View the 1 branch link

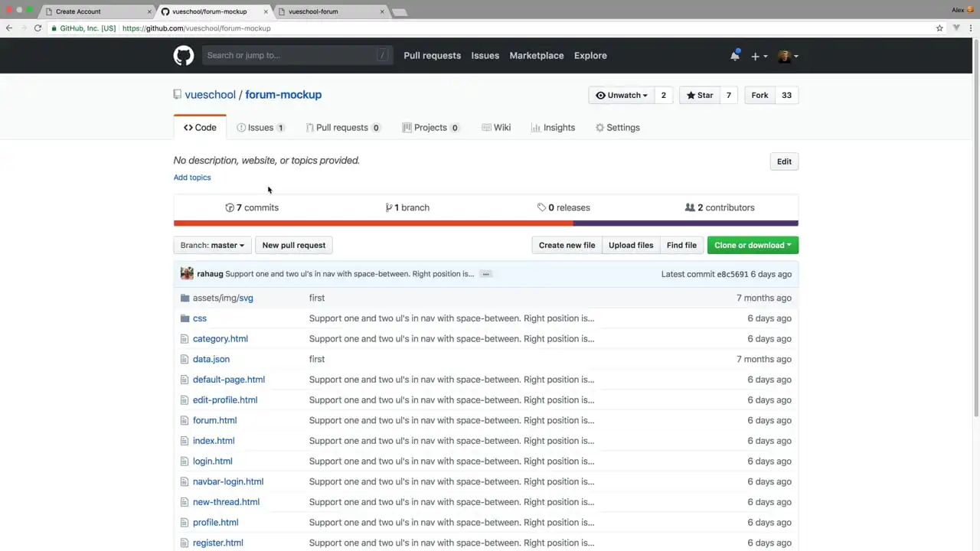point(407,207)
